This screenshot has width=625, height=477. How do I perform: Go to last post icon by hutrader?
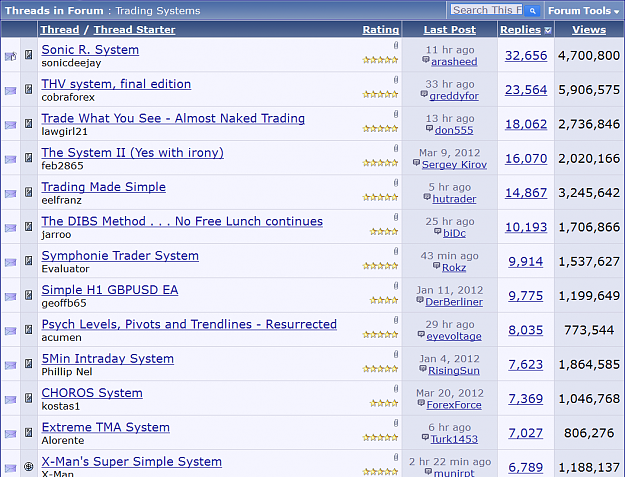click(x=427, y=197)
